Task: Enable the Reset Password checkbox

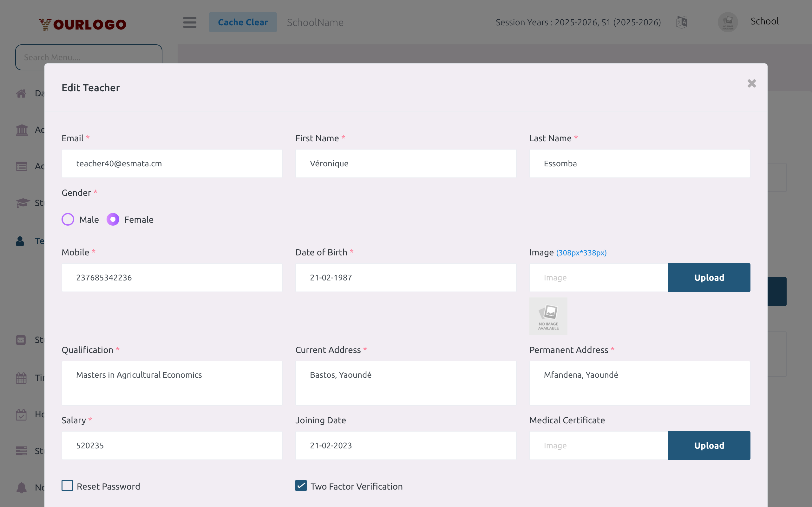Action: [x=68, y=485]
